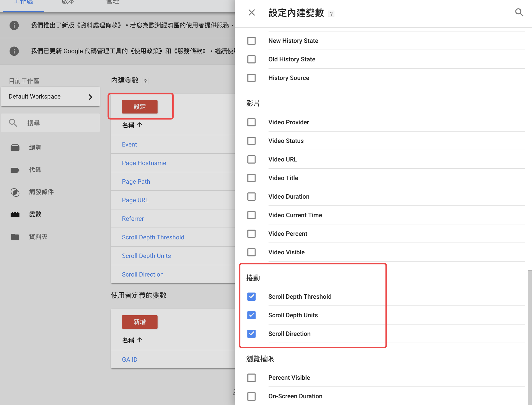Toggle Scroll Depth Units checkbox off

[x=251, y=315]
